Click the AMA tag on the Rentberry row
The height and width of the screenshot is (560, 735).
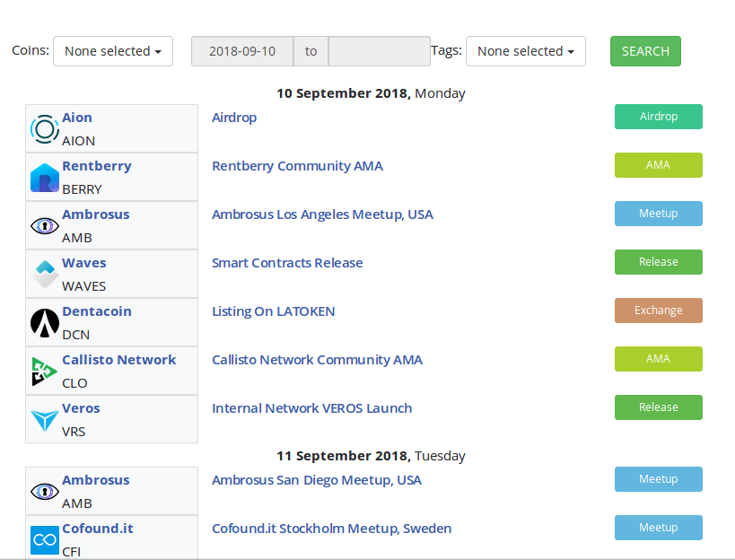tap(659, 165)
